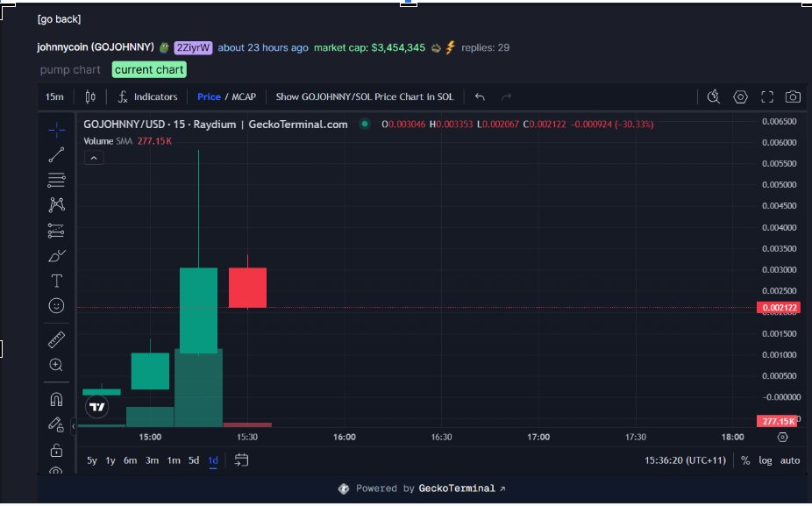Toggle percentage scale mode

pyautogui.click(x=745, y=460)
